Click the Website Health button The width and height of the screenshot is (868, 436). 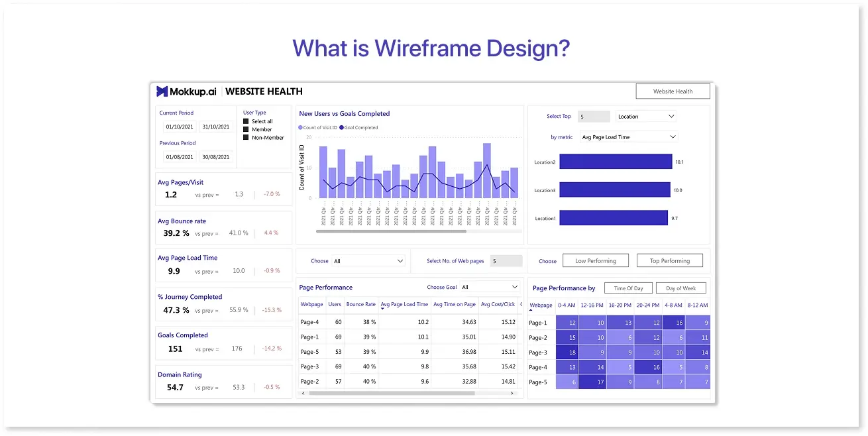[673, 91]
